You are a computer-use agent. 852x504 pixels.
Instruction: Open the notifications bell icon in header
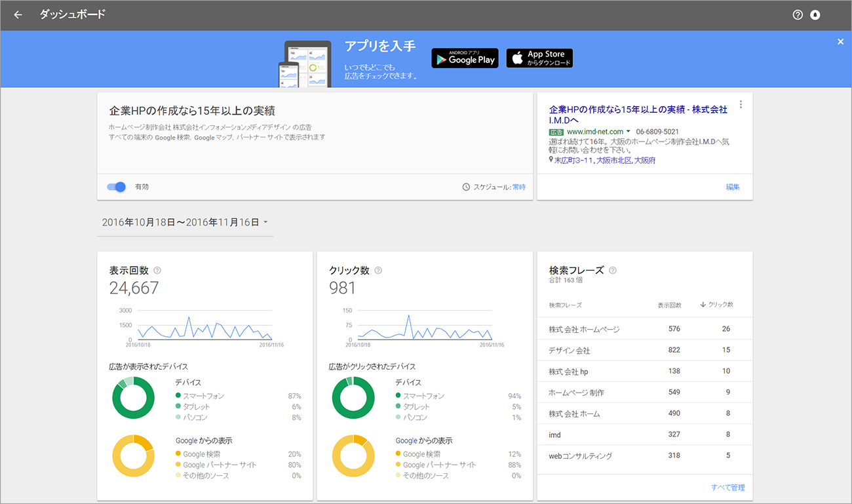[815, 14]
